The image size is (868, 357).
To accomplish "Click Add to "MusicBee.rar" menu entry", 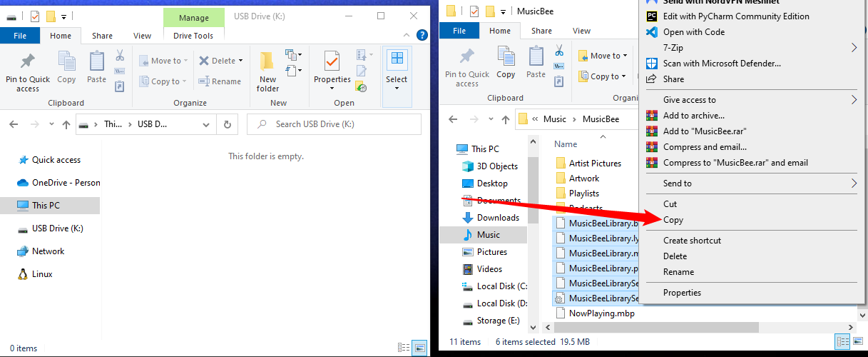I will coord(705,131).
